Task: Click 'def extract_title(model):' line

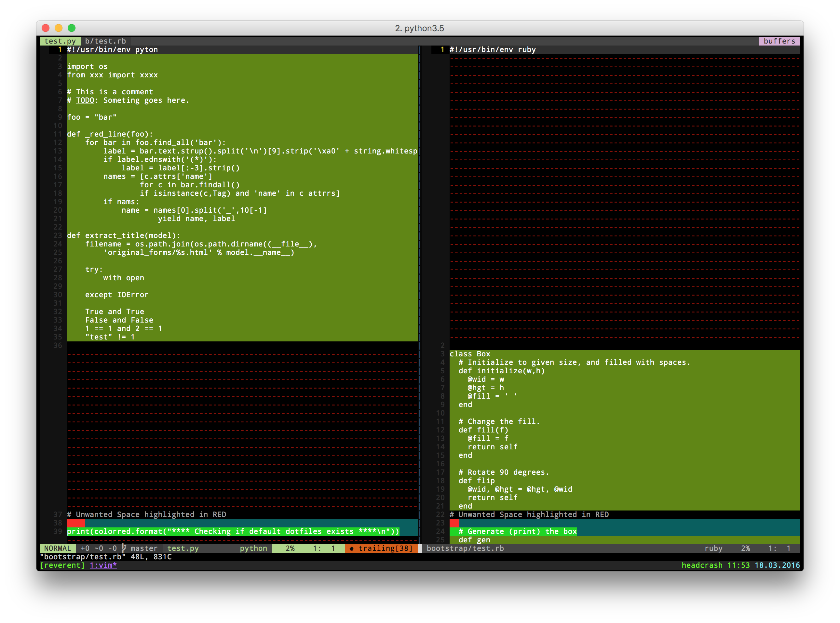Action: click(123, 236)
